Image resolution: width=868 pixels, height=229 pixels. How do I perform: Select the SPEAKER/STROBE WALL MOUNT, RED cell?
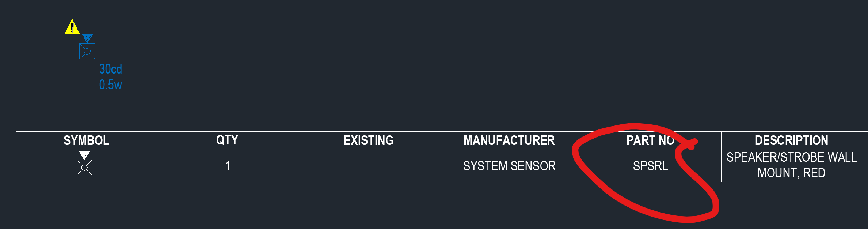(792, 165)
